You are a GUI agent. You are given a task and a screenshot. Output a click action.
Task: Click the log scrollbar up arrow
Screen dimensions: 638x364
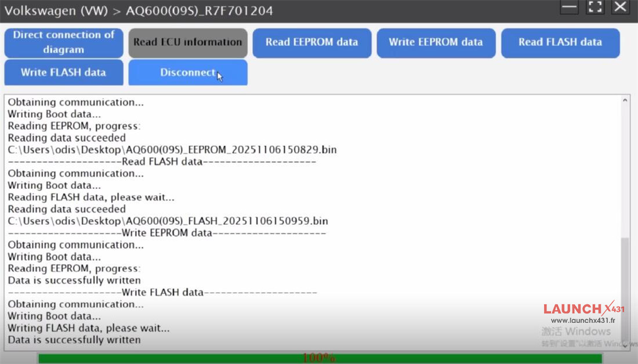(625, 100)
